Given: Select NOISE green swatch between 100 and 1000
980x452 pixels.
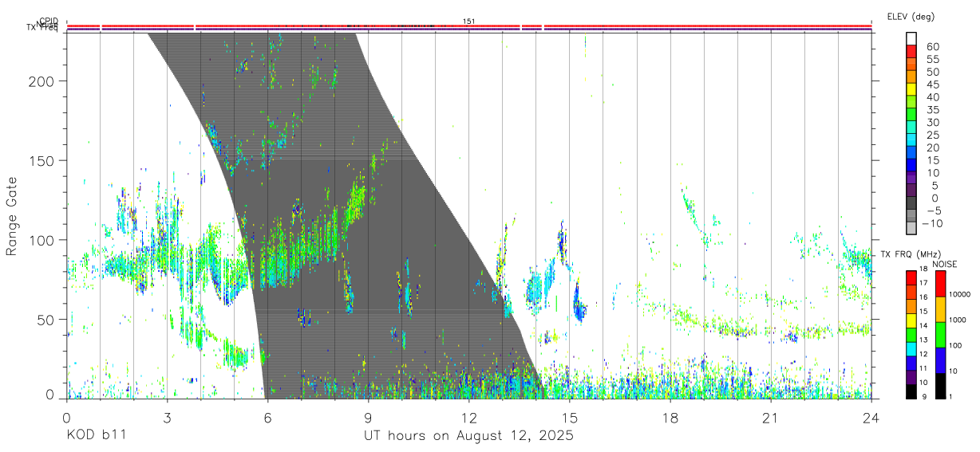Looking at the screenshot, I should click(940, 334).
